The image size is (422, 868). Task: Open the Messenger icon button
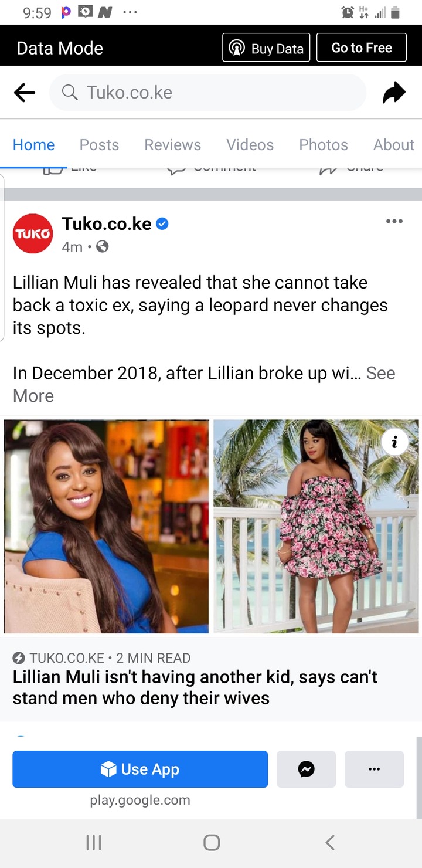pos(306,769)
